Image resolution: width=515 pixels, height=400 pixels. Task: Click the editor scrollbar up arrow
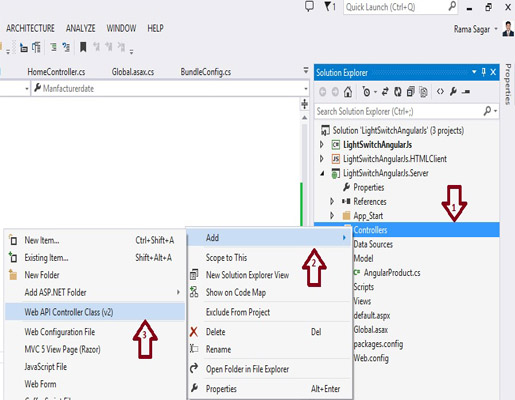pos(304,118)
